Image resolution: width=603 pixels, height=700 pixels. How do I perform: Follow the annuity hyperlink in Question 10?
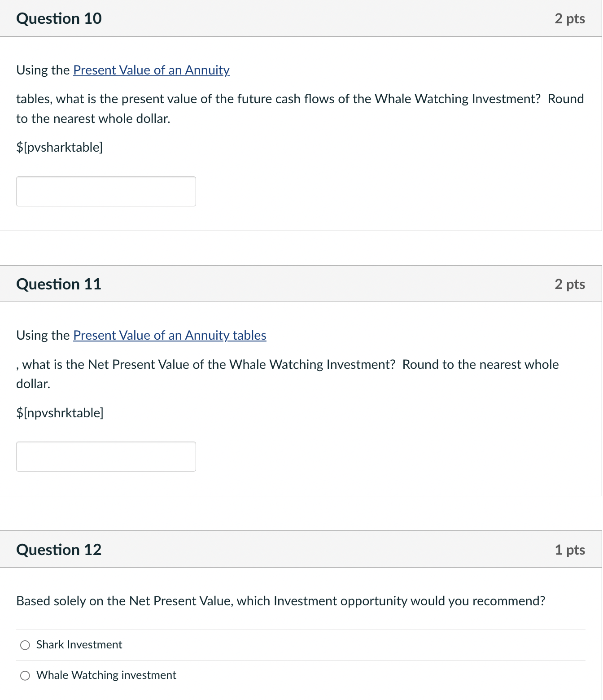151,70
